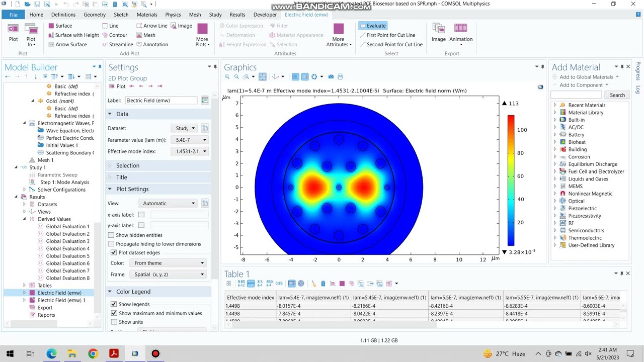Click First Point for Cut Line

[387, 35]
